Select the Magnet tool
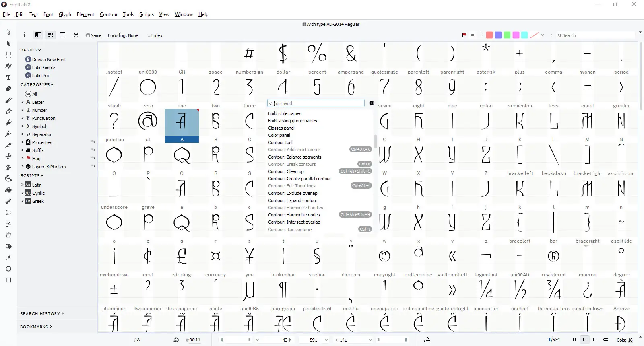Image resolution: width=644 pixels, height=346 pixels. (8, 167)
